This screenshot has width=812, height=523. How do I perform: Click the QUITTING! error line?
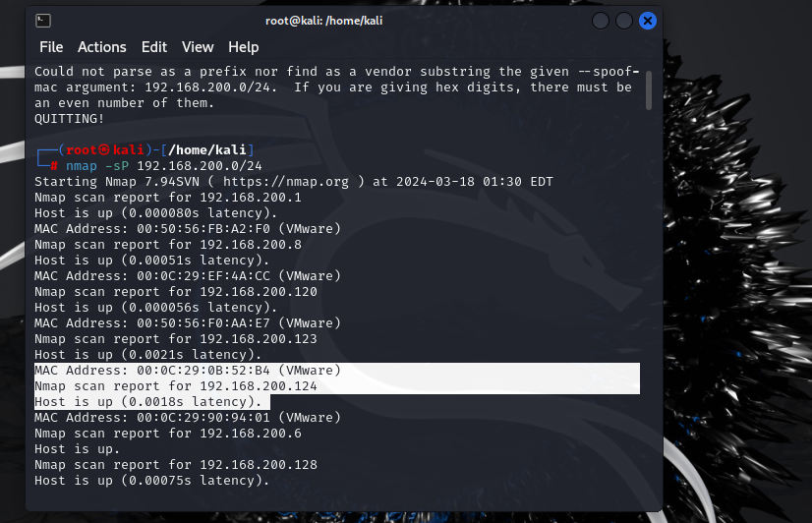[69, 119]
